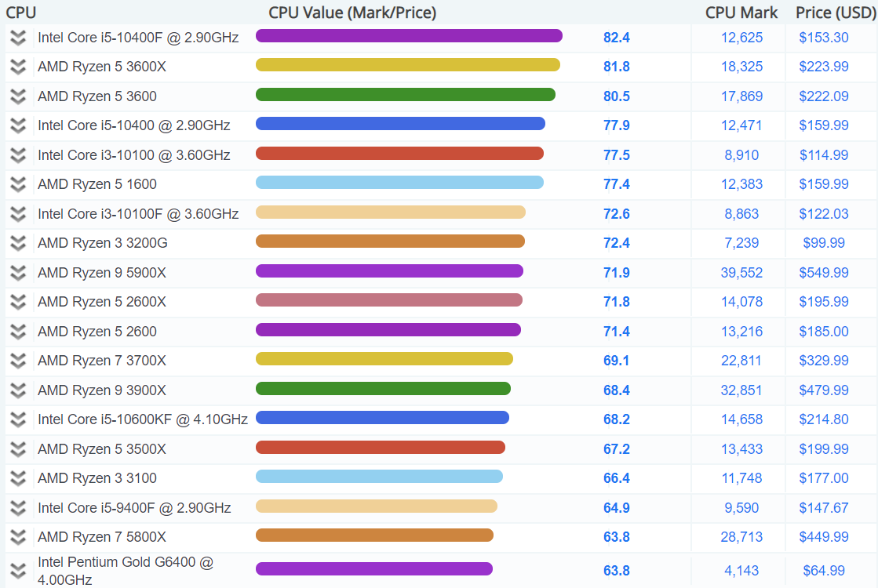
Task: Click the Price (USD) column header
Action: [836, 13]
